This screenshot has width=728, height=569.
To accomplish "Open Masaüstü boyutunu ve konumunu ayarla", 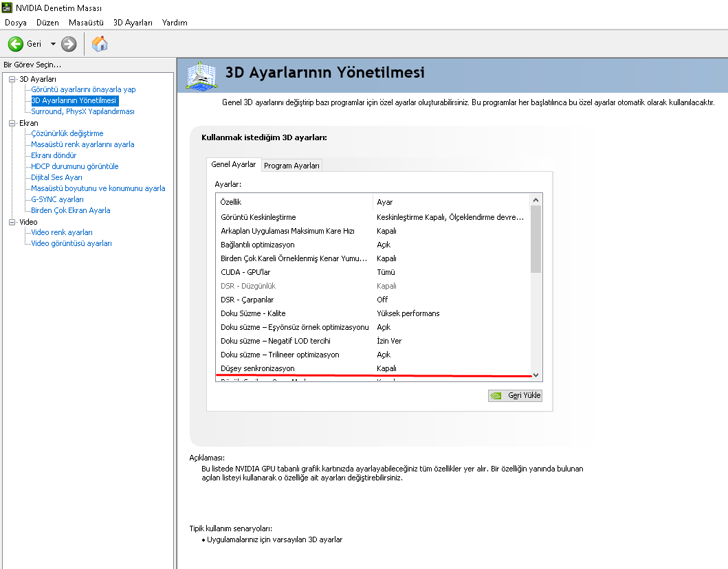I will coord(98,188).
